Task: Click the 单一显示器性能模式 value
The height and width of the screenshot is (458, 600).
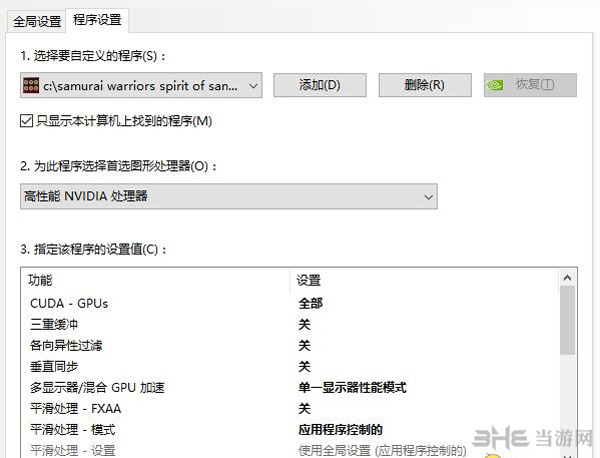Action: click(352, 388)
